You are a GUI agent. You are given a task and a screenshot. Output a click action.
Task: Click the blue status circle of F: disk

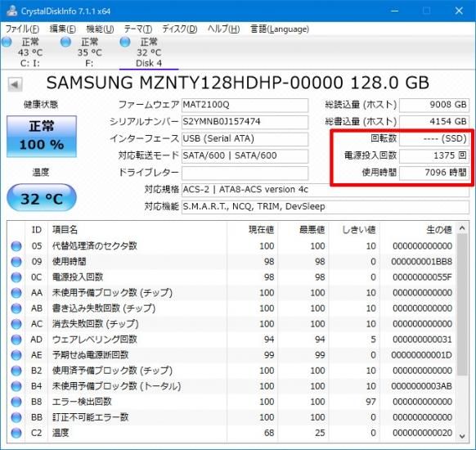pyautogui.click(x=65, y=42)
